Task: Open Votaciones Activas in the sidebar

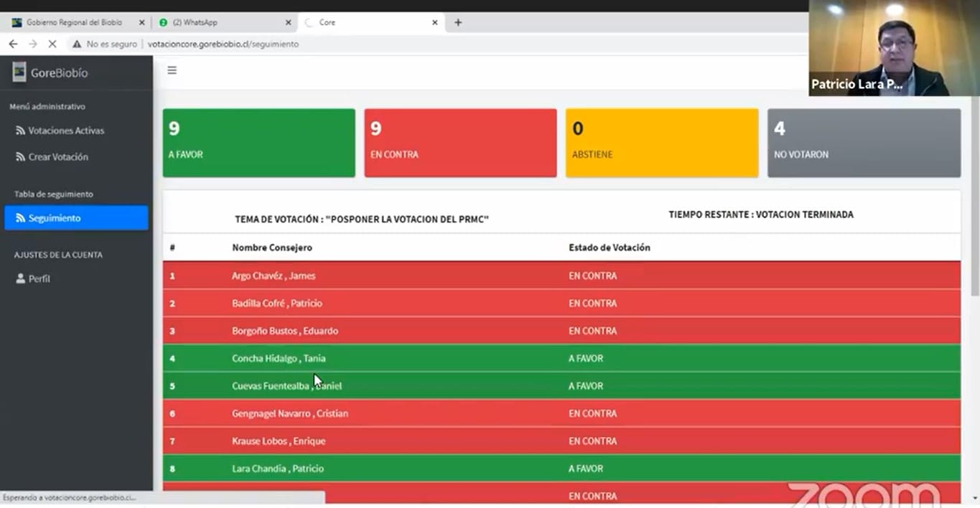Action: (x=66, y=131)
